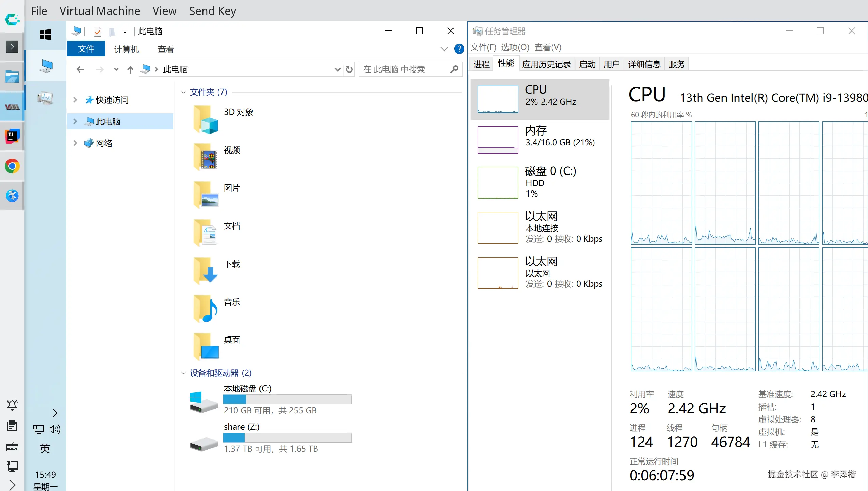Open the terminal icon in left dock

pos(12,47)
